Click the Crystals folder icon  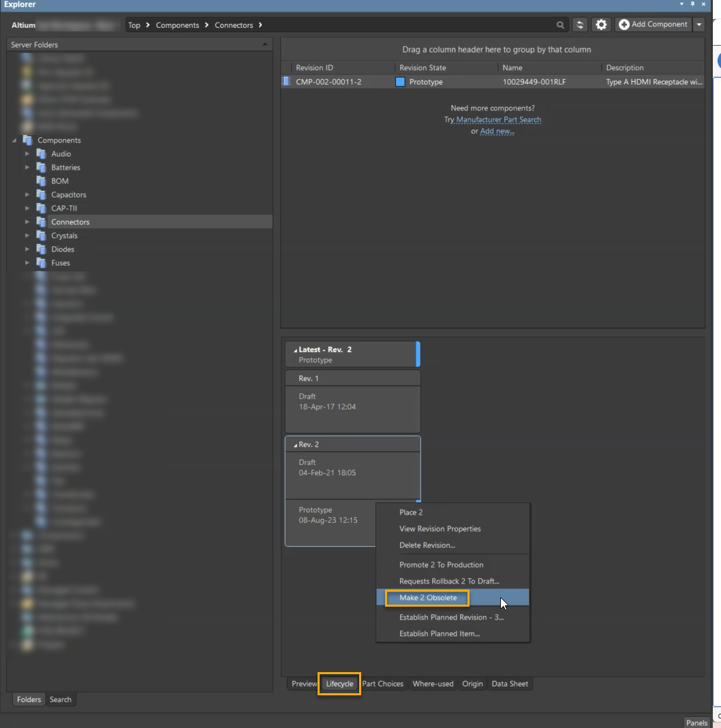(41, 236)
